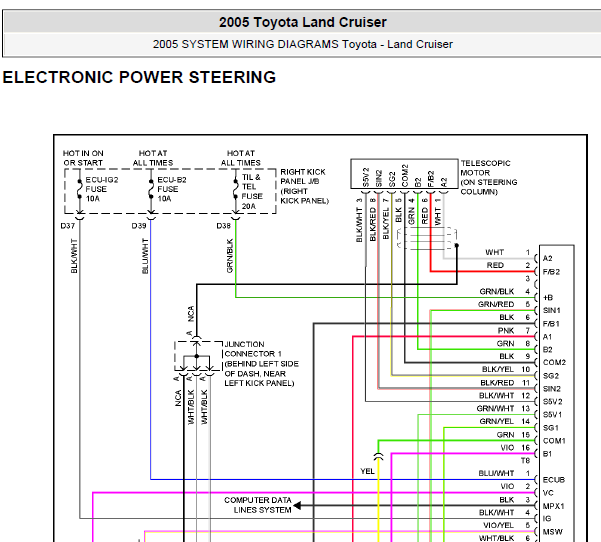Click the junction connector splice dot

197,356
